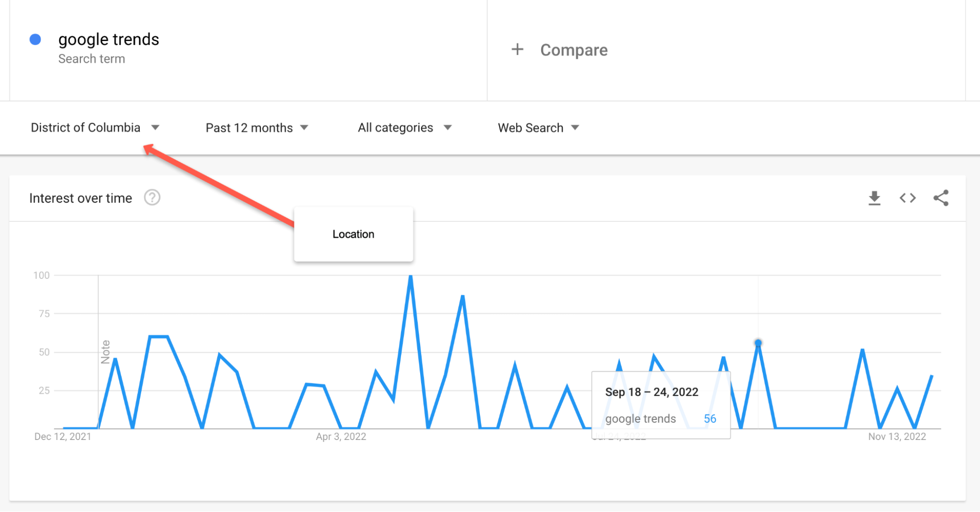
Task: Click the blue search term indicator dot
Action: (x=35, y=38)
